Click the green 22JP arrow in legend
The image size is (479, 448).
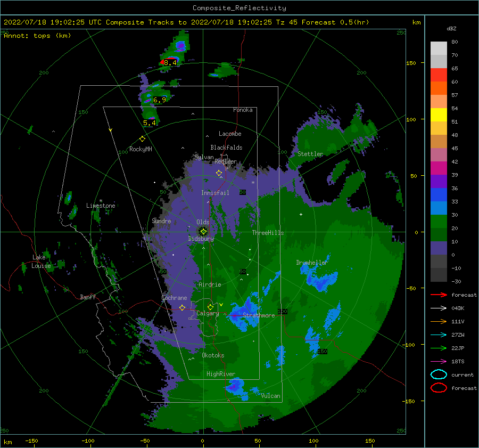click(x=439, y=348)
